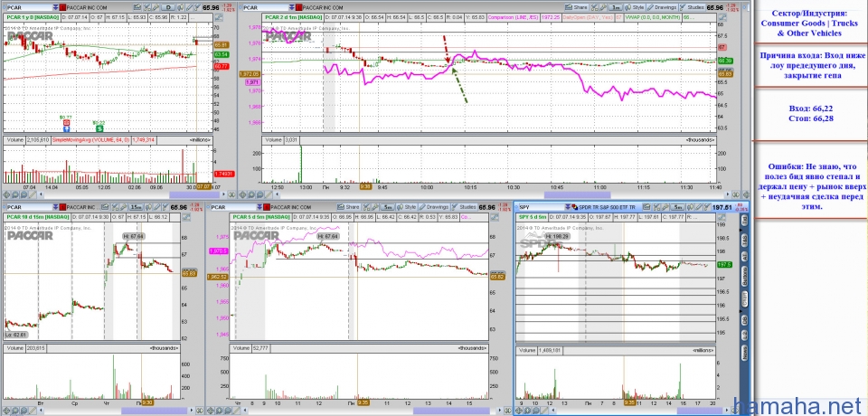This screenshot has width=868, height=416.
Task: Open the Drawings menu in the bottom-middle PCAR chart
Action: [x=435, y=206]
